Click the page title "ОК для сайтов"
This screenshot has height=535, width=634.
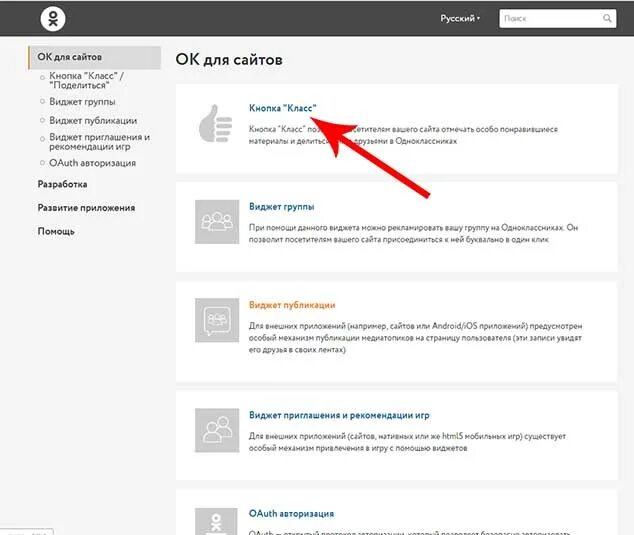point(229,60)
